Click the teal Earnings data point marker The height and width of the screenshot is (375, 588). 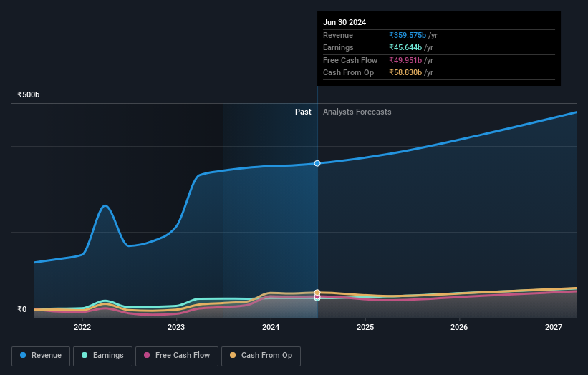[317, 298]
